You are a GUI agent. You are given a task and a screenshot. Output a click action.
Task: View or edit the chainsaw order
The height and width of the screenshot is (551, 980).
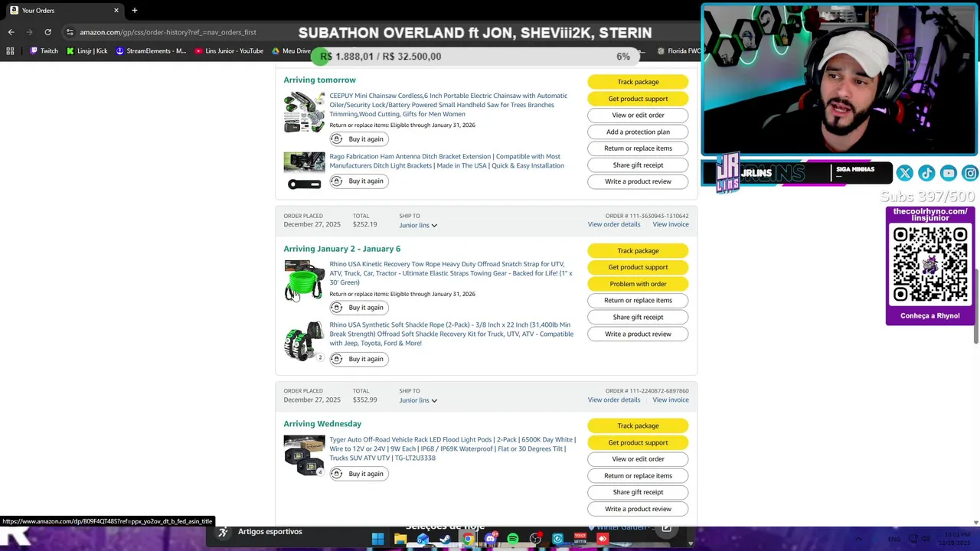(x=638, y=115)
